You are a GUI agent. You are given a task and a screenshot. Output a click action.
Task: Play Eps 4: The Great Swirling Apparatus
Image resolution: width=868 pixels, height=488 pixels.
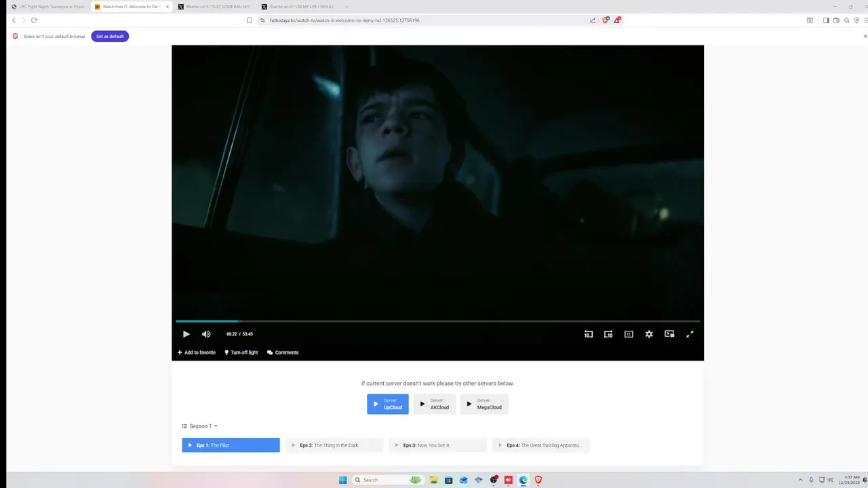(x=541, y=445)
